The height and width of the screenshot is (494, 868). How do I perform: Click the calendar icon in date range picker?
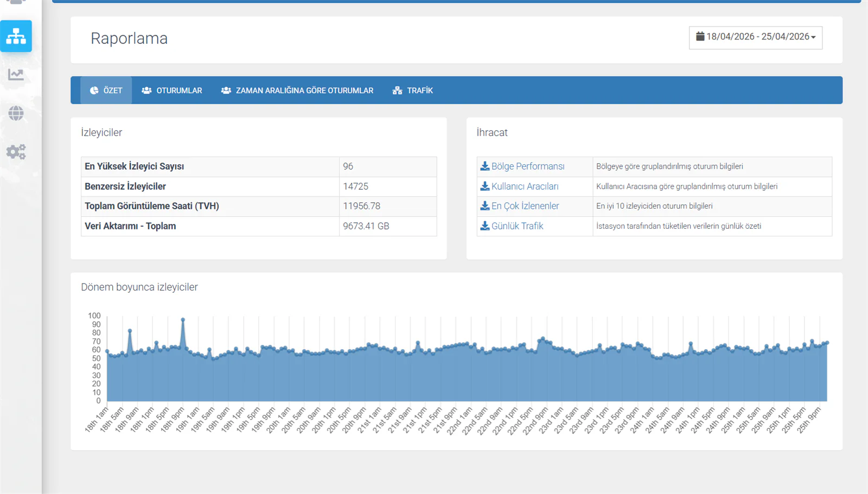pyautogui.click(x=700, y=36)
